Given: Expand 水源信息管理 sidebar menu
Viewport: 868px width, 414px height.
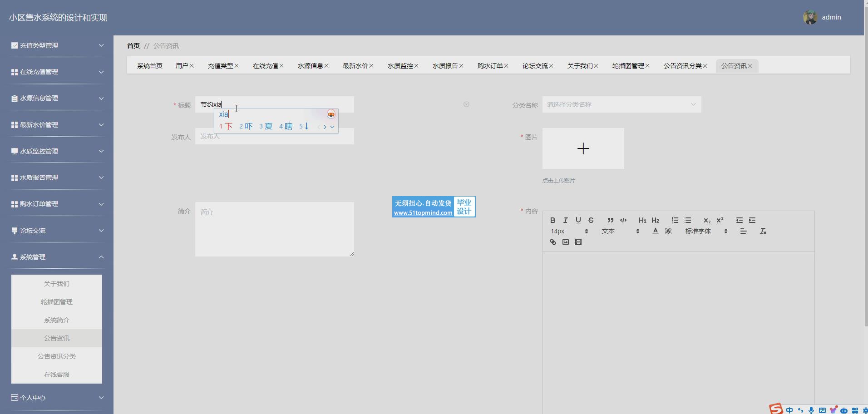Looking at the screenshot, I should [57, 98].
